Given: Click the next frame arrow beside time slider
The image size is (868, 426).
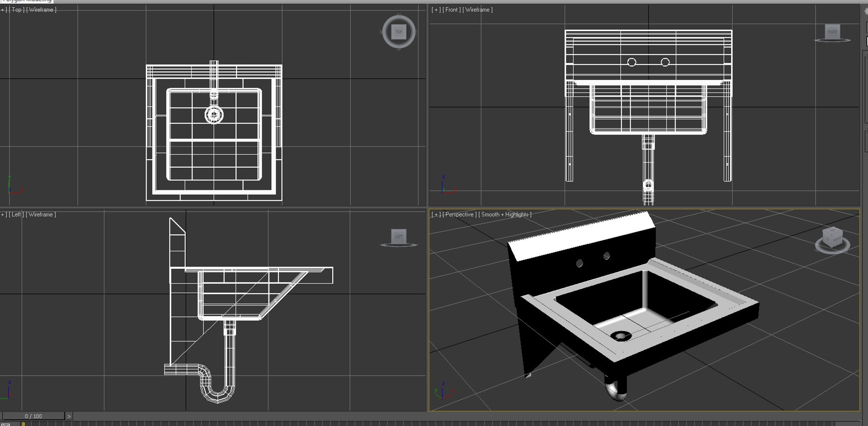Looking at the screenshot, I should pos(69,416).
